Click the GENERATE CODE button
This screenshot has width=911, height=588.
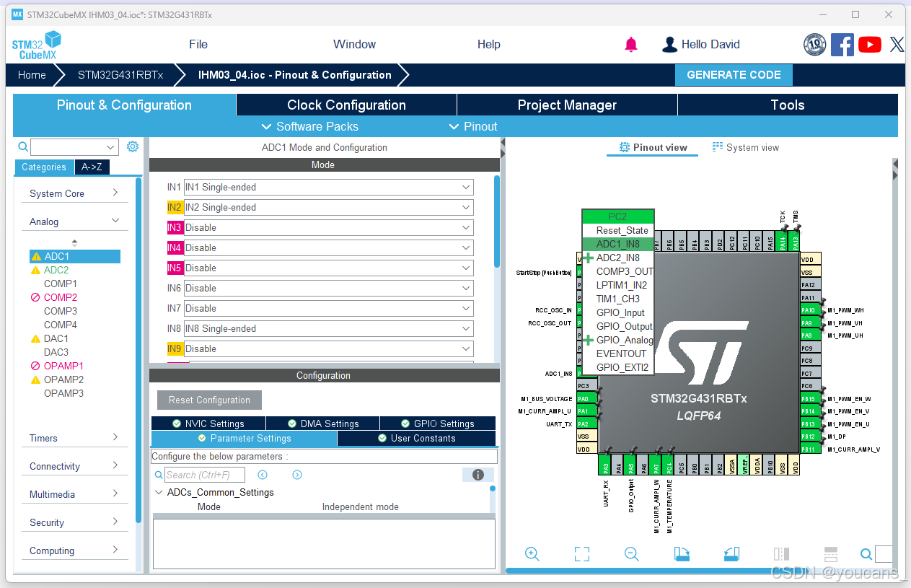[734, 75]
